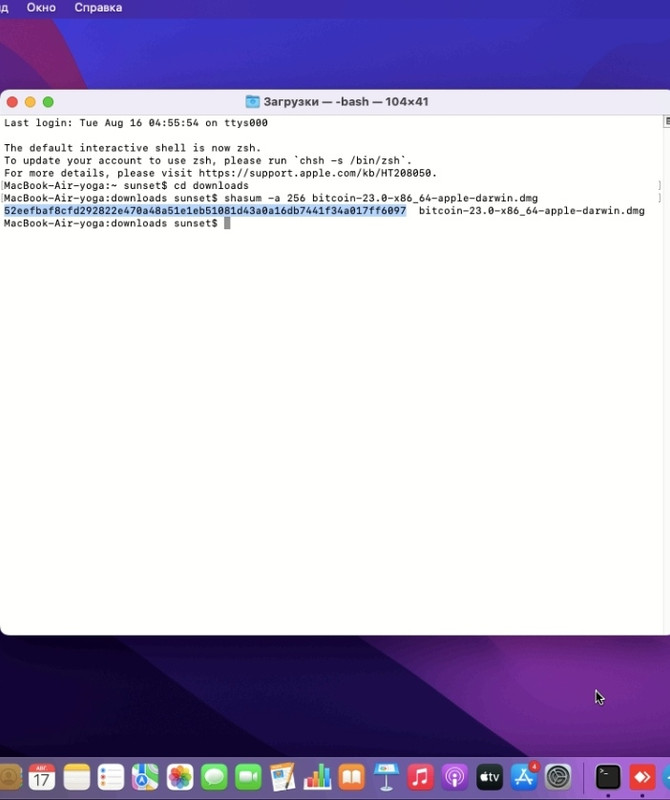Open the Окно menu

pos(41,8)
